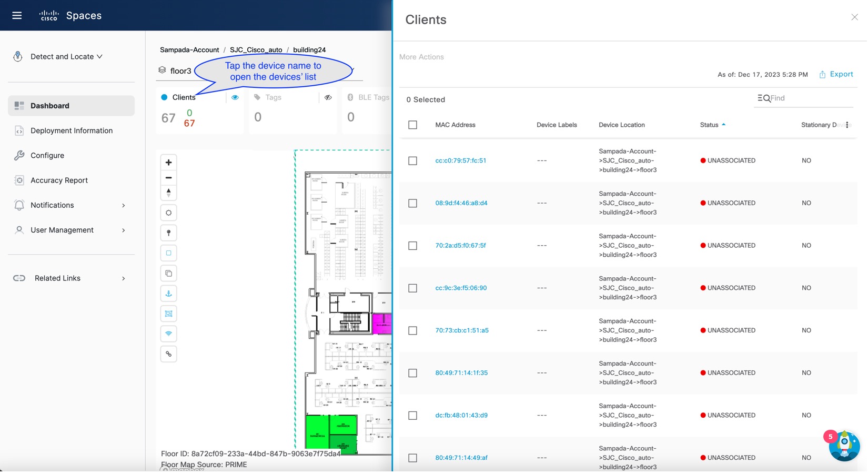This screenshot has width=868, height=474.
Task: Open the Detect and Locate dropdown
Action: click(66, 56)
